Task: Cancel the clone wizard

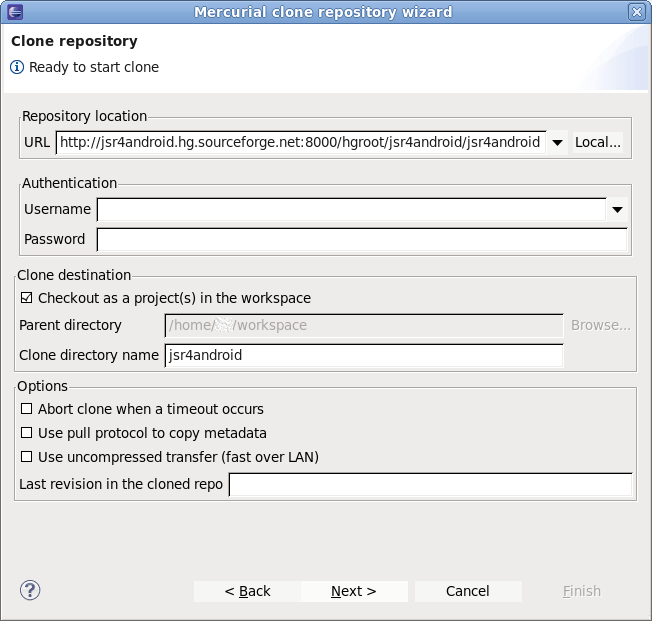Action: (x=468, y=591)
